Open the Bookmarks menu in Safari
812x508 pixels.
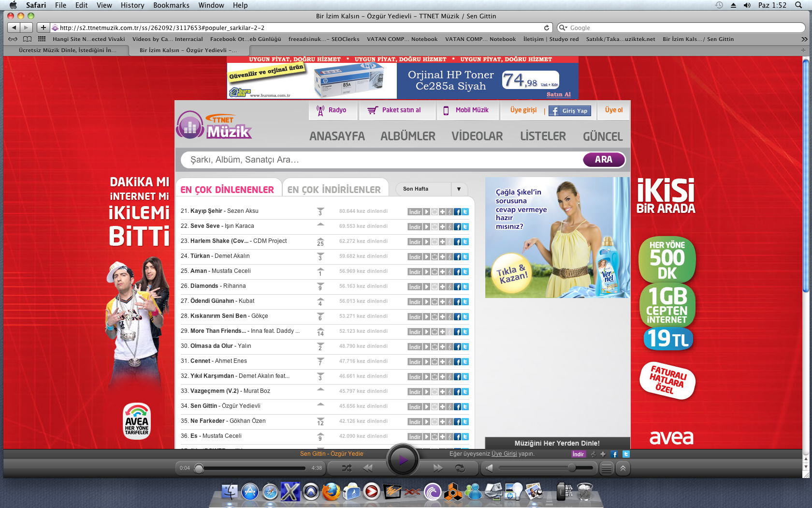tap(171, 5)
